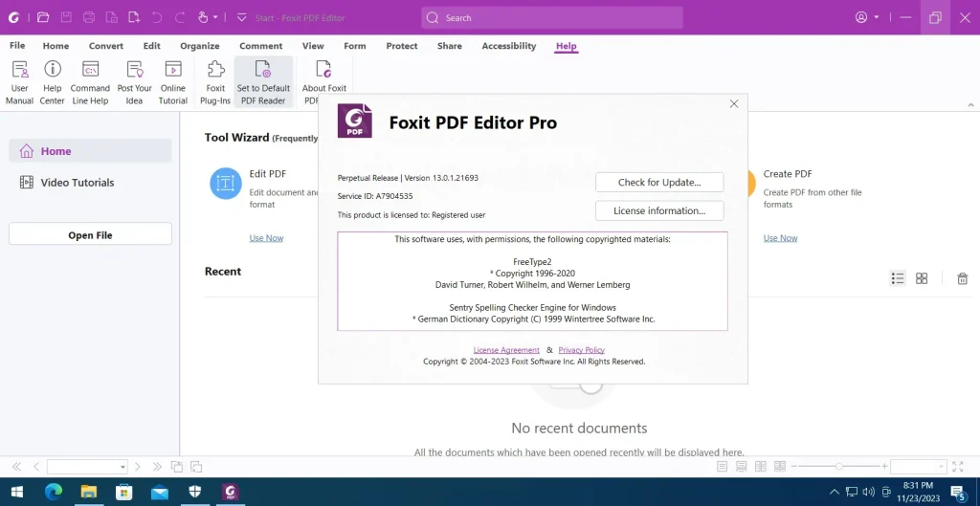Image resolution: width=980 pixels, height=506 pixels.
Task: Open the Privacy Policy link
Action: click(581, 350)
